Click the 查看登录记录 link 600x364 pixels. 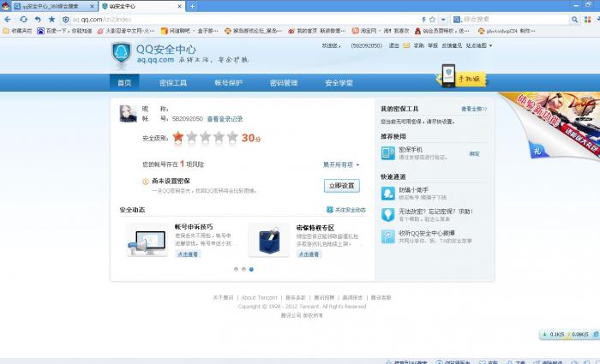click(x=225, y=119)
